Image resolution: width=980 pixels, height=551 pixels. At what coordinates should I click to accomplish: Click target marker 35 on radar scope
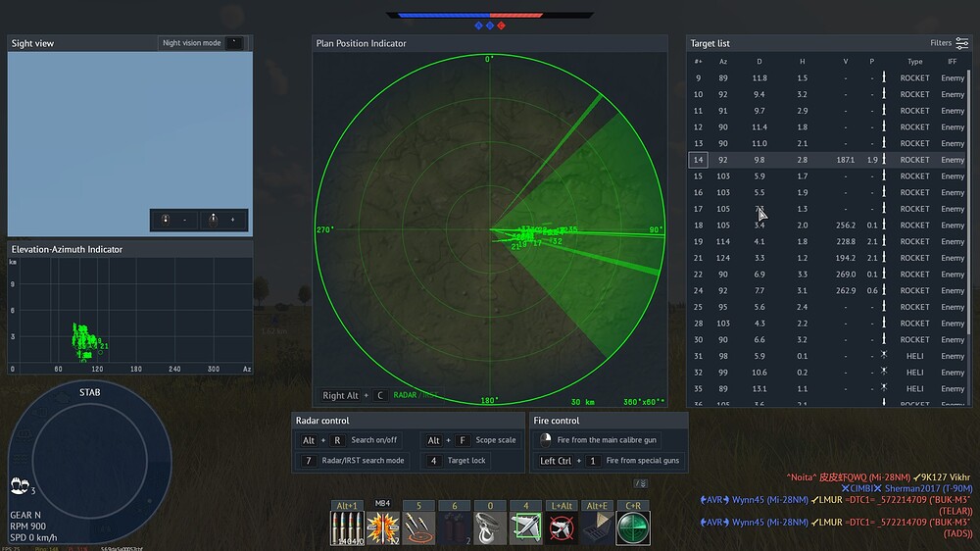[572, 229]
